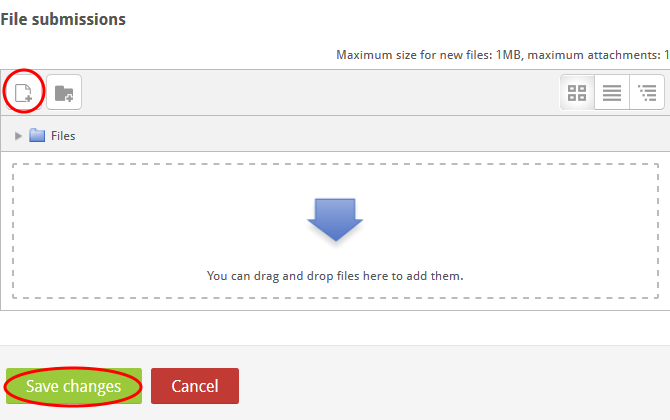This screenshot has width=670, height=420.
Task: Open the Files folder label
Action: point(63,136)
